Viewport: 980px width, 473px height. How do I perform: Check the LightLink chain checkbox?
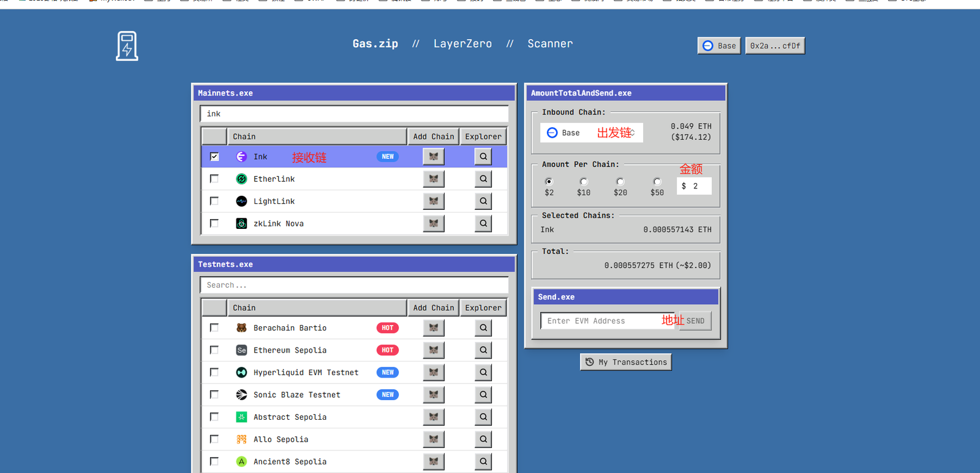pos(214,201)
